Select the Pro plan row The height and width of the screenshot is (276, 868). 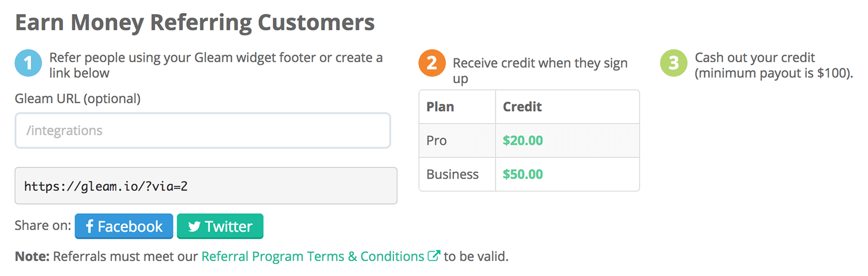point(529,141)
